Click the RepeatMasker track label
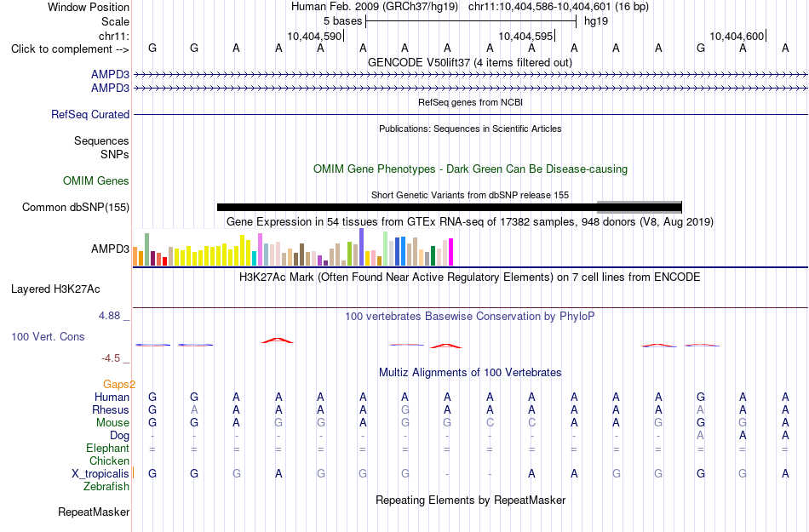Image resolution: width=809 pixels, height=532 pixels. click(x=94, y=512)
